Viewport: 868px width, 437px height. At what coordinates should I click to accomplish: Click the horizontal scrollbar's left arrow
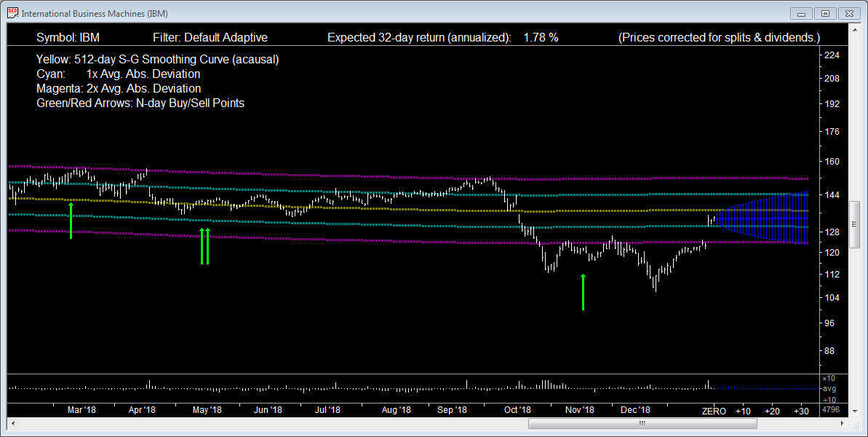tap(12, 424)
